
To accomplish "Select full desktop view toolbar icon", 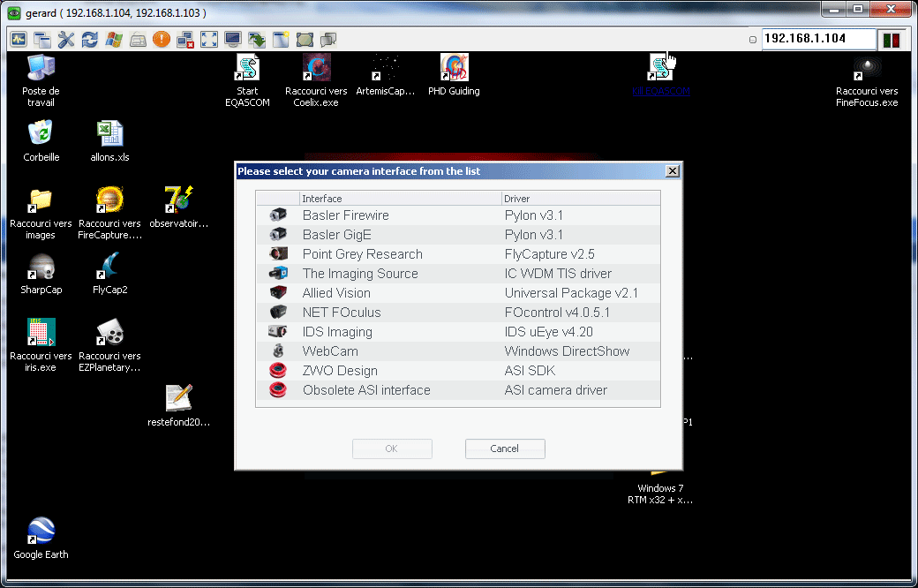I will click(305, 39).
